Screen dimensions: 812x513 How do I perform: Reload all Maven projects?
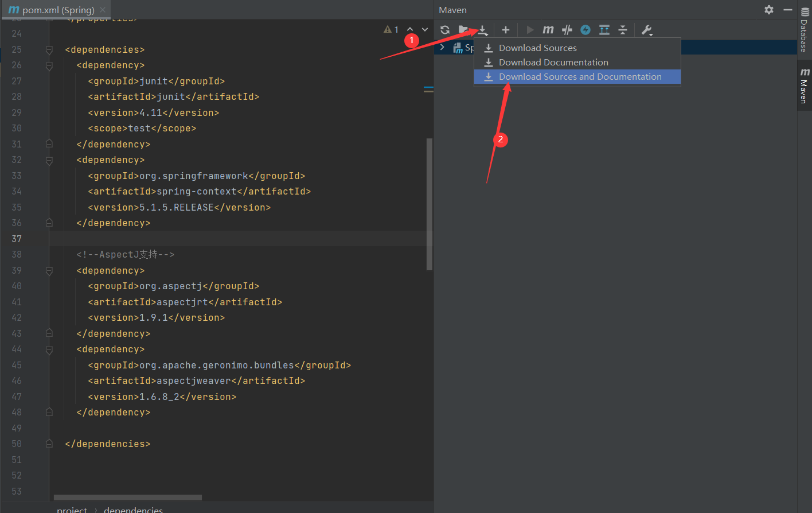click(445, 30)
